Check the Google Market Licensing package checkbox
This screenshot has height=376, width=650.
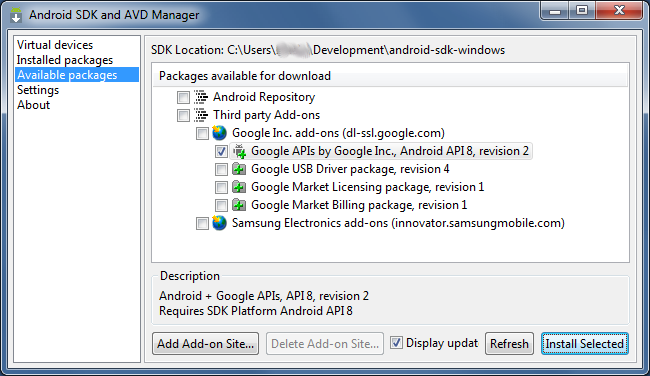(x=221, y=187)
